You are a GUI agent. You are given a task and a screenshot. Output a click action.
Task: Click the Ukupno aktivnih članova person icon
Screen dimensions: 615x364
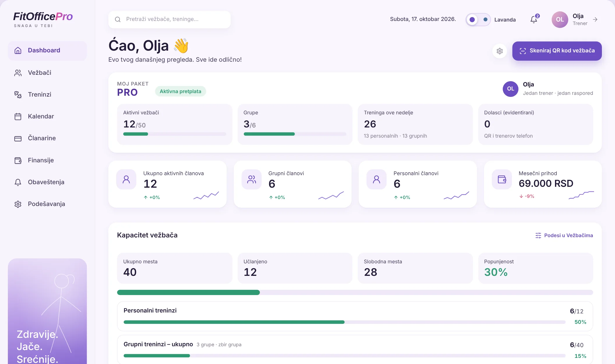tap(126, 179)
